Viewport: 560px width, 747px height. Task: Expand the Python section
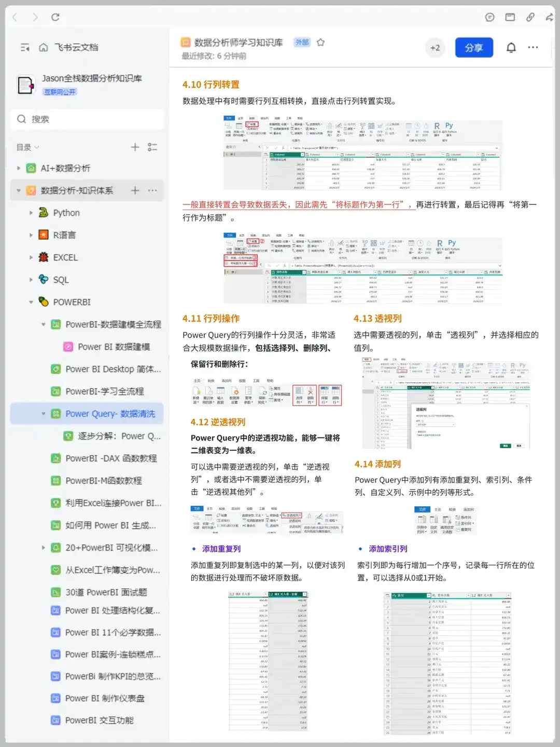31,213
